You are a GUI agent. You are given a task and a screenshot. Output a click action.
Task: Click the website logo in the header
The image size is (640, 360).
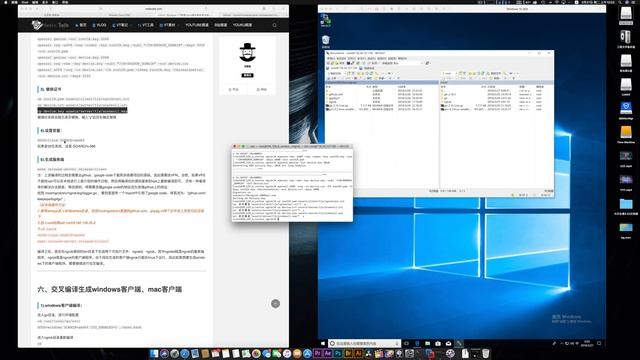tap(51, 25)
